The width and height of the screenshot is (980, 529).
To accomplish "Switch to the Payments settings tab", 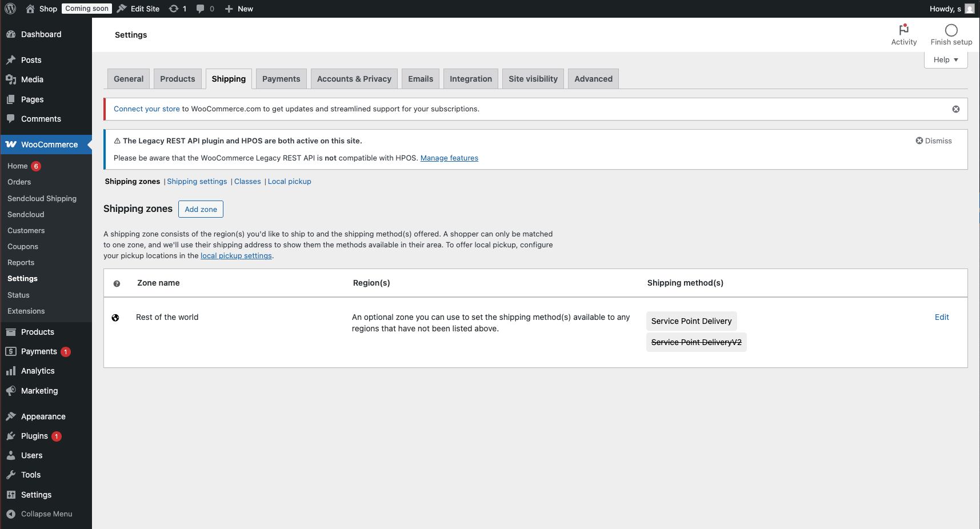I will tap(281, 79).
